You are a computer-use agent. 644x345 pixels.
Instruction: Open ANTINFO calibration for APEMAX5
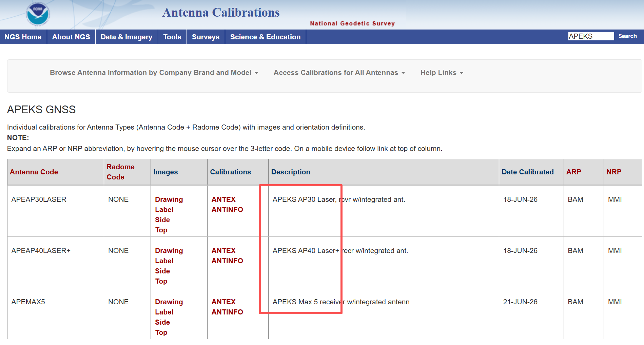pyautogui.click(x=227, y=312)
